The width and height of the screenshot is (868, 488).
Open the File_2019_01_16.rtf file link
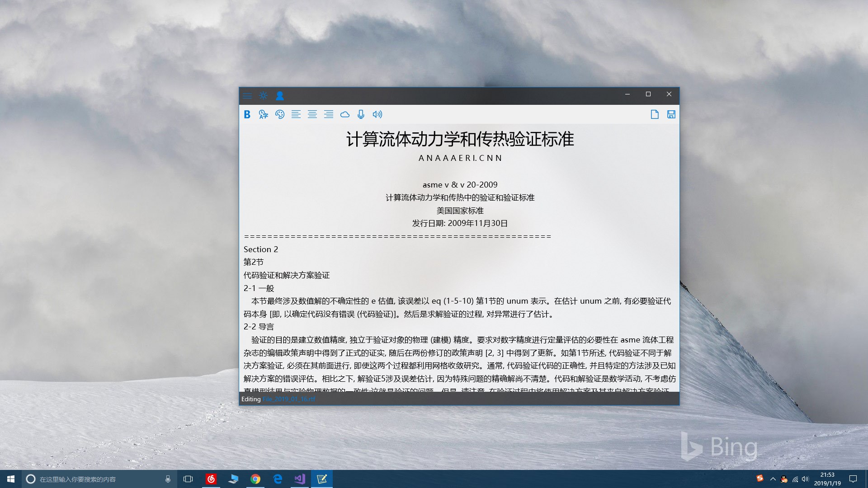pyautogui.click(x=288, y=399)
